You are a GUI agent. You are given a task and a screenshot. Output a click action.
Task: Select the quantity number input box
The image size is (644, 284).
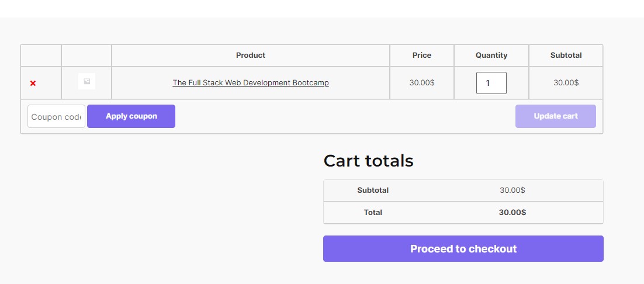click(491, 83)
